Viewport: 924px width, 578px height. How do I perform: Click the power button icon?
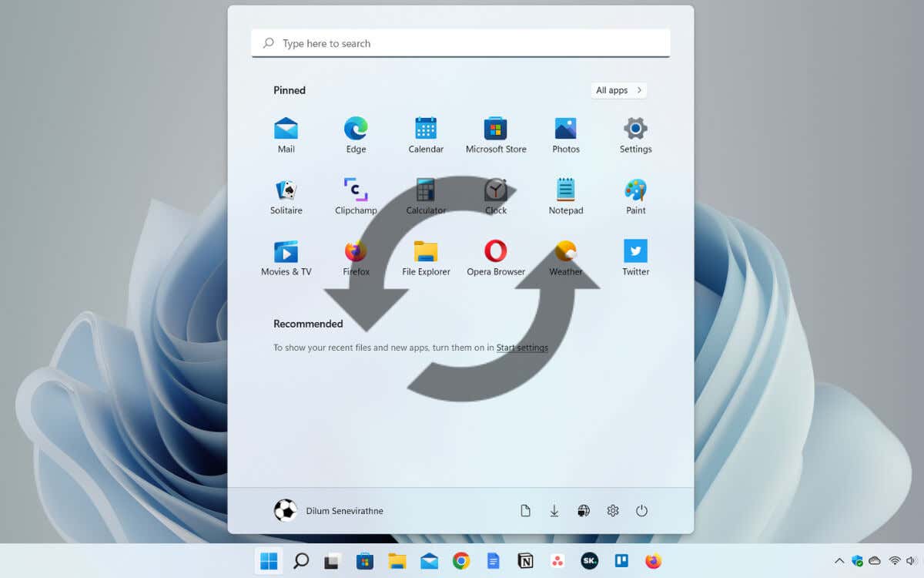coord(641,510)
